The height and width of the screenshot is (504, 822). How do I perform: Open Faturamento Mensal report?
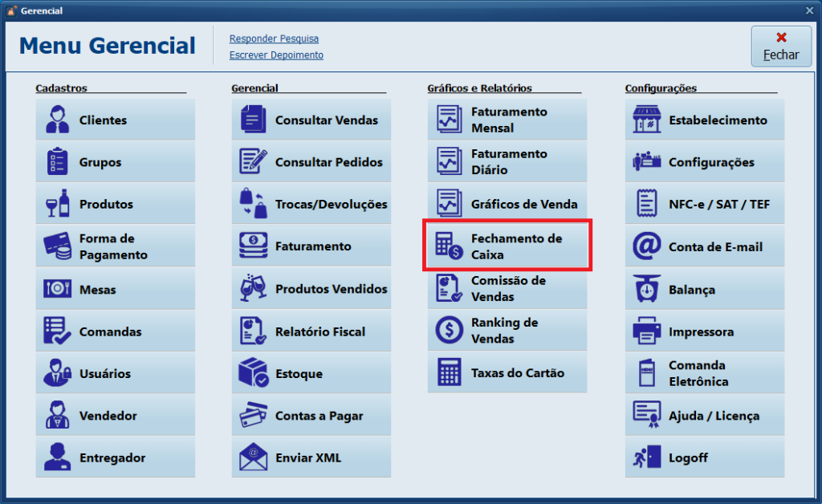pos(507,120)
